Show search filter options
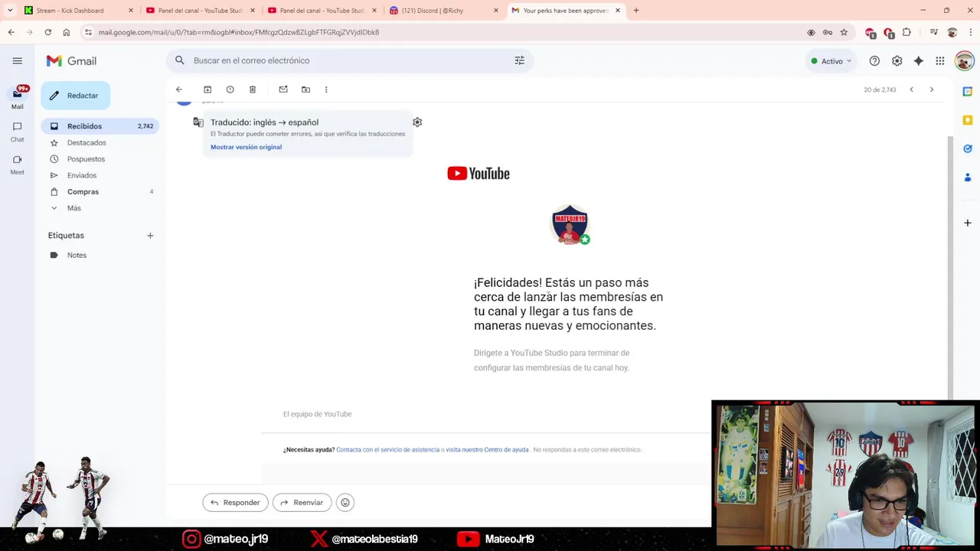980x551 pixels. pyautogui.click(x=520, y=60)
